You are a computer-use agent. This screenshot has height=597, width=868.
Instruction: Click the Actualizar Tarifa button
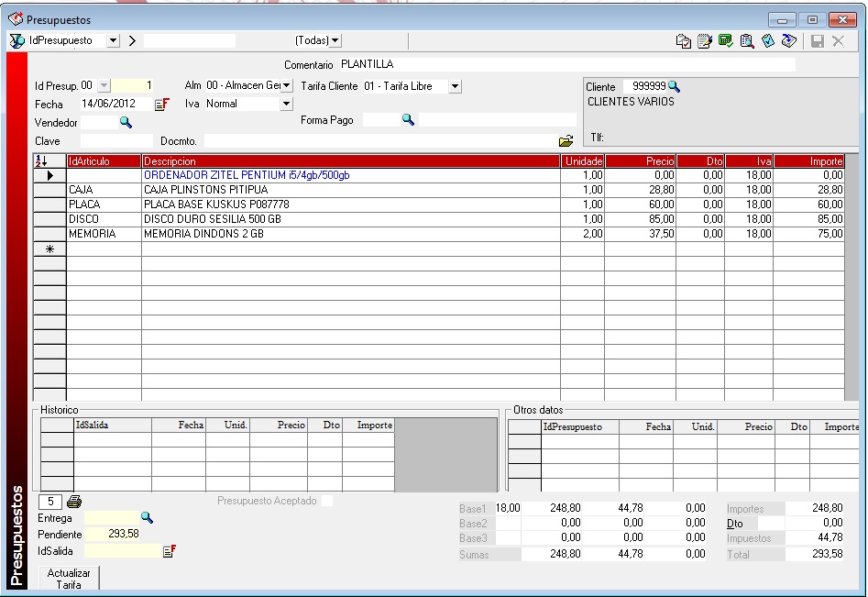(x=69, y=578)
